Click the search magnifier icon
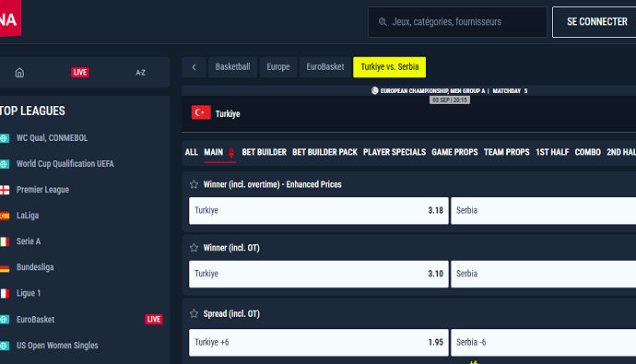 click(x=383, y=21)
